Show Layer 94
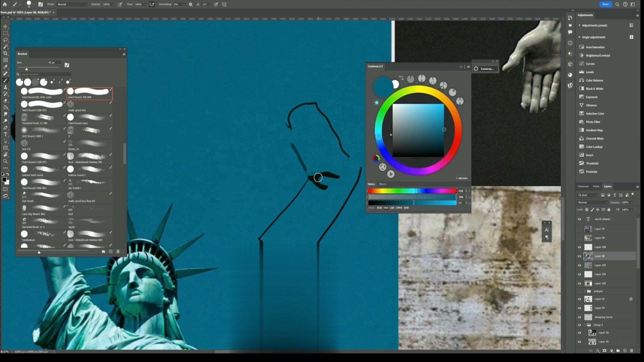Image resolution: width=644 pixels, height=362 pixels. 579,229
